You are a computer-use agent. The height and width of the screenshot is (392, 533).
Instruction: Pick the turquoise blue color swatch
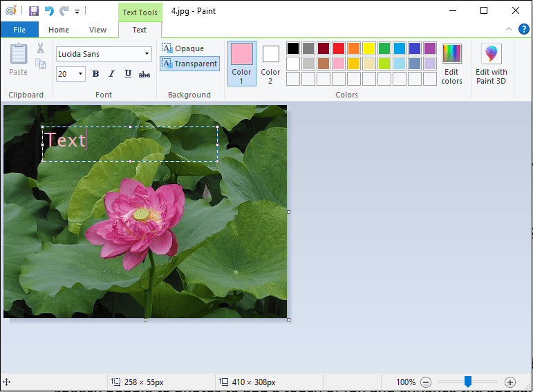pyautogui.click(x=400, y=48)
